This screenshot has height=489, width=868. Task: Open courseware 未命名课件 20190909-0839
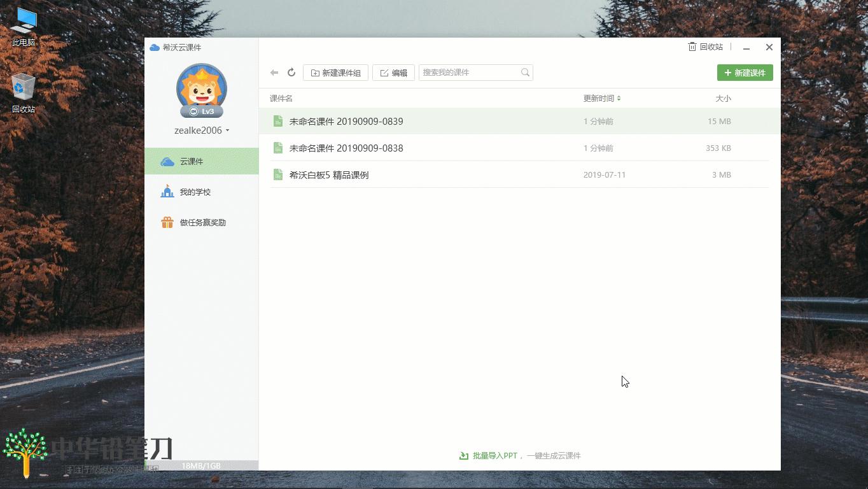coord(347,121)
